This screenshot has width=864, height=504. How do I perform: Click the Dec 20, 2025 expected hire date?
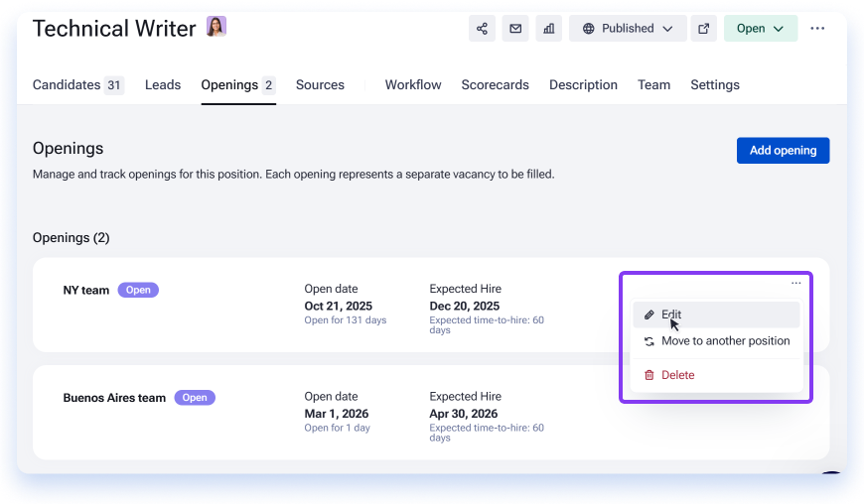coord(465,306)
